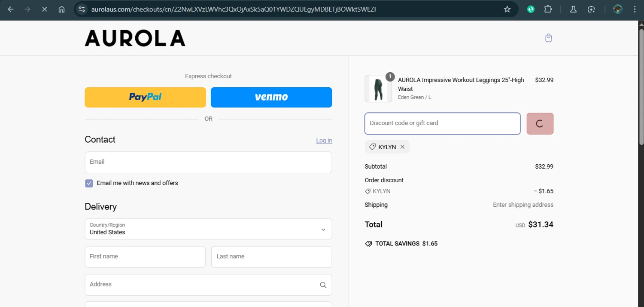This screenshot has height=307, width=644.
Task: Click the AUROLA logo
Action: tap(135, 38)
